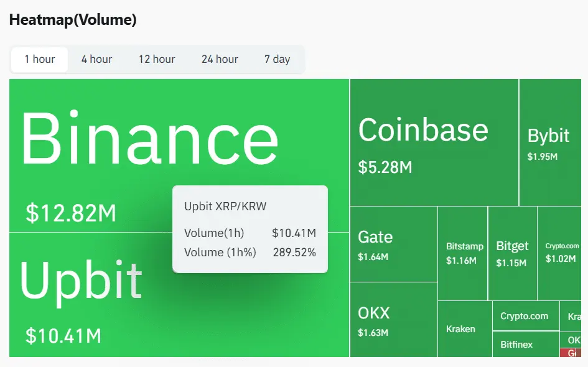Viewport: 588px width, 367px height.
Task: Switch to the 4 hour view
Action: [x=96, y=59]
